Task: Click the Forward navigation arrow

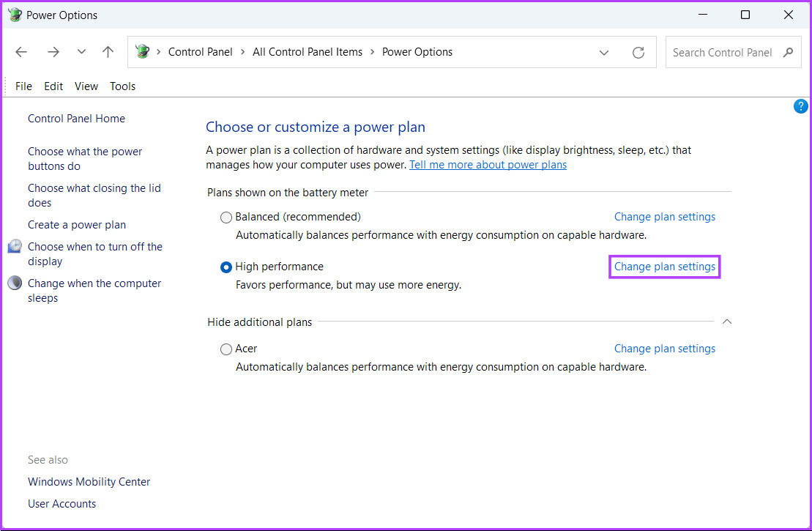Action: pyautogui.click(x=53, y=52)
